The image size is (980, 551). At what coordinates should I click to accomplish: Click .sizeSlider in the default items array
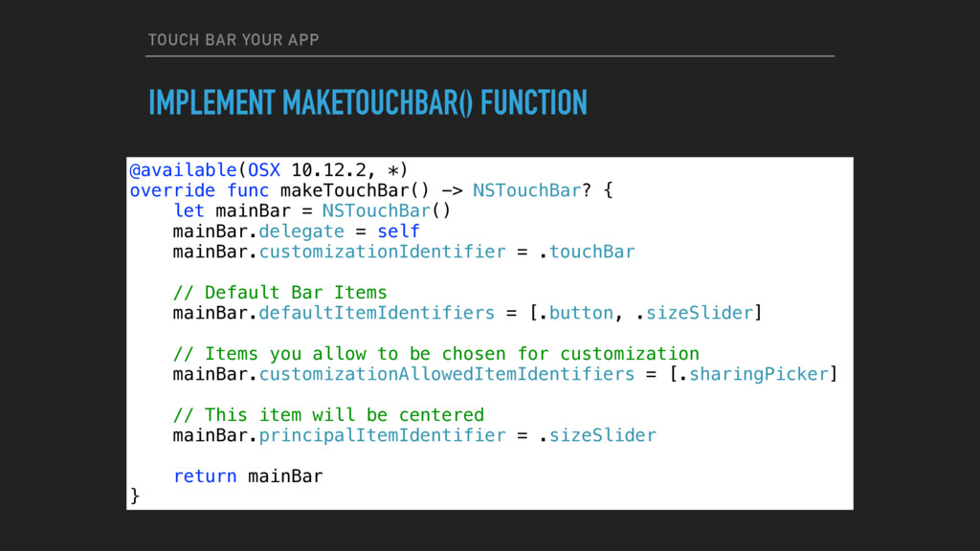[695, 313]
